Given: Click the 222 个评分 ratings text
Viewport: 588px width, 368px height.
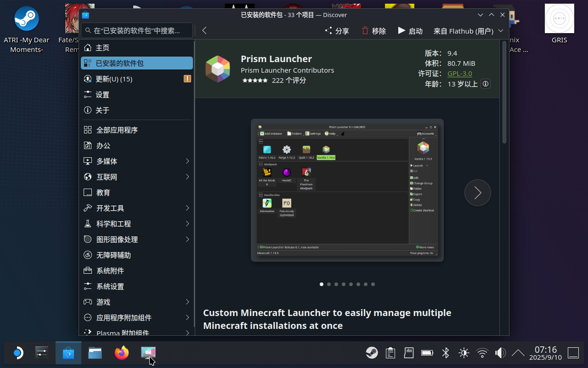Looking at the screenshot, I should pos(289,80).
